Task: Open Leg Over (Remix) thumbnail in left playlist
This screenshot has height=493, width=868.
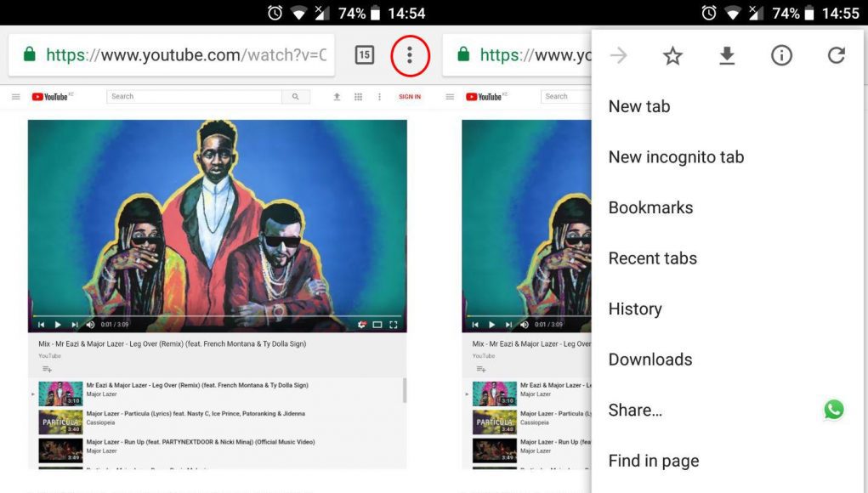Action: click(x=61, y=394)
